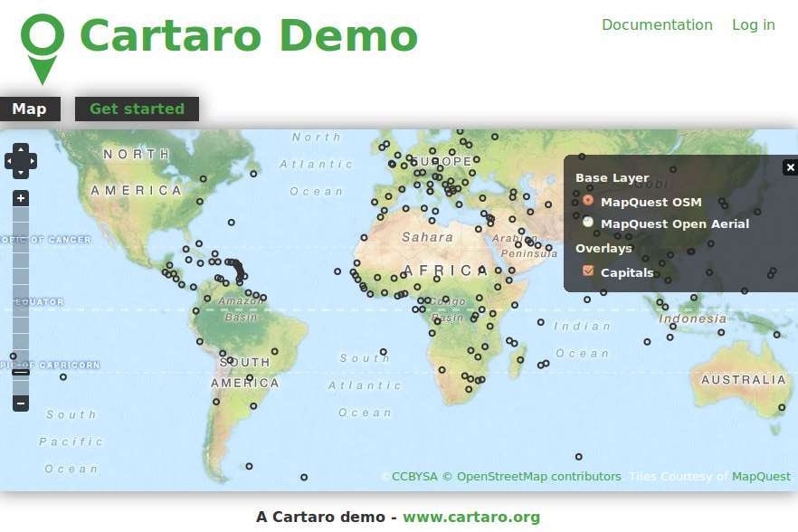Pan the map right with arrow
This screenshot has height=532, width=798.
32,161
